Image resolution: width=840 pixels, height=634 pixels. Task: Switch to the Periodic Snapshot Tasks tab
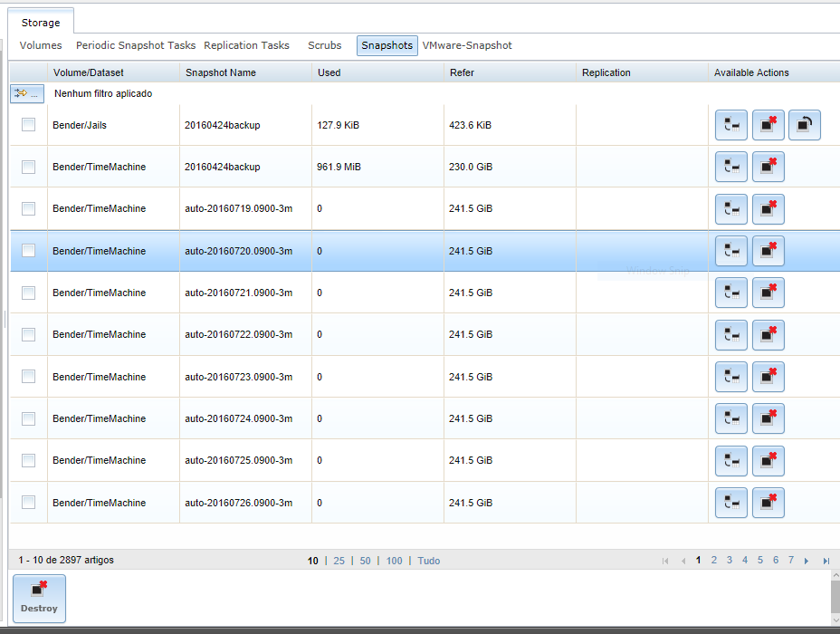tap(136, 45)
